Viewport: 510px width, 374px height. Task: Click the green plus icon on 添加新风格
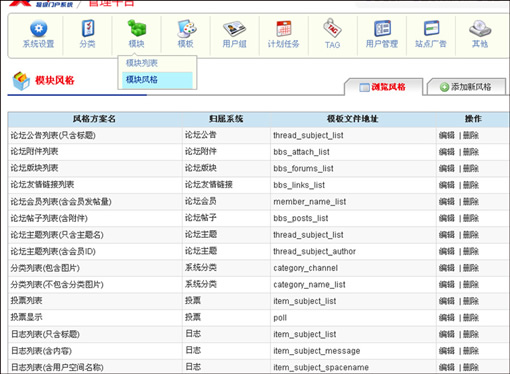(x=444, y=87)
